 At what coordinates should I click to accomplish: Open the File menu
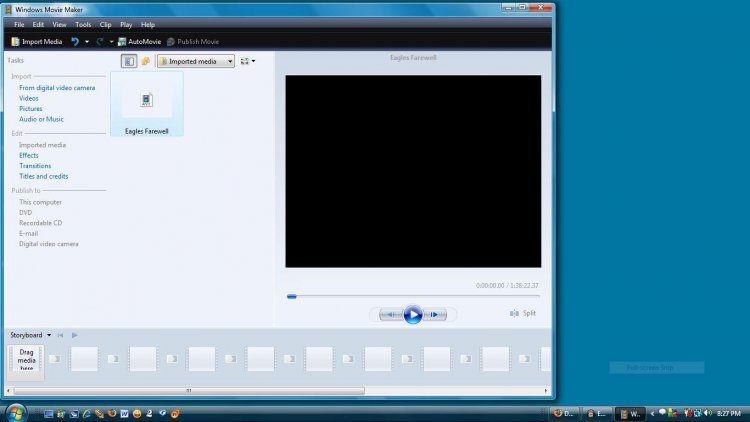click(x=19, y=24)
